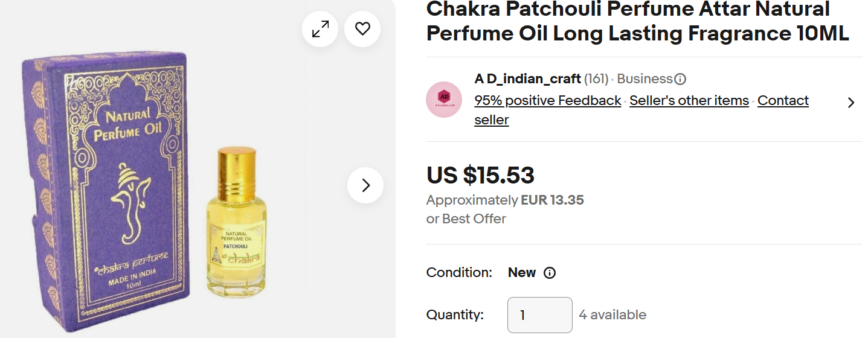Click the 'or Best Offer' text
The image size is (868, 338).
click(466, 218)
